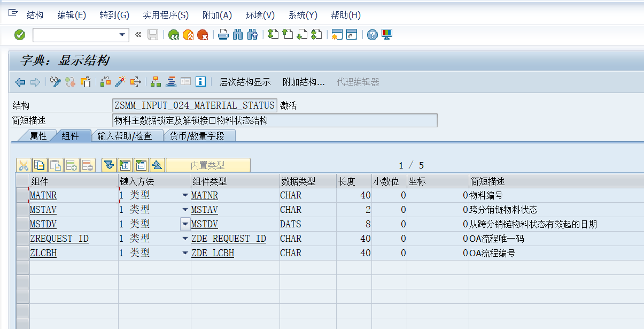Image resolution: width=644 pixels, height=329 pixels.
Task: Open the 结构 menu
Action: pyautogui.click(x=35, y=16)
